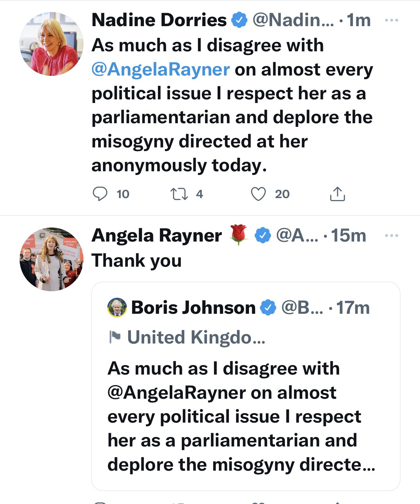Share Nadine Dorries' tweet
420x504 pixels.
pos(337,194)
